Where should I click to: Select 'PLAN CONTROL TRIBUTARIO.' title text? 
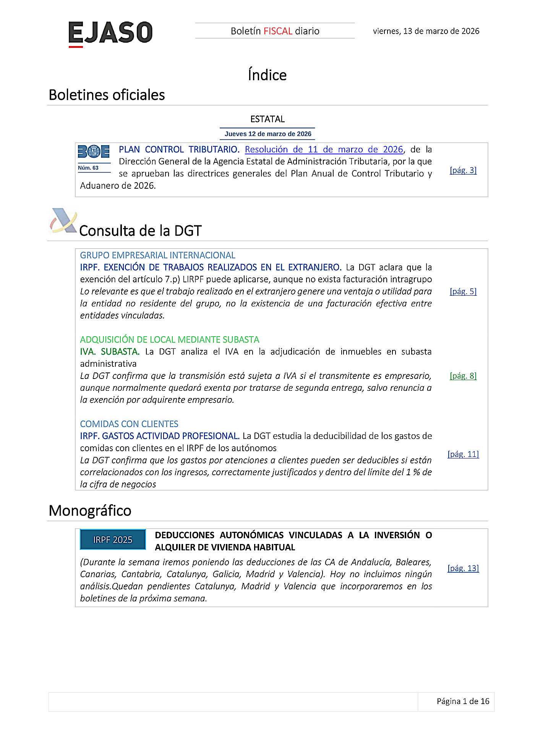(179, 149)
